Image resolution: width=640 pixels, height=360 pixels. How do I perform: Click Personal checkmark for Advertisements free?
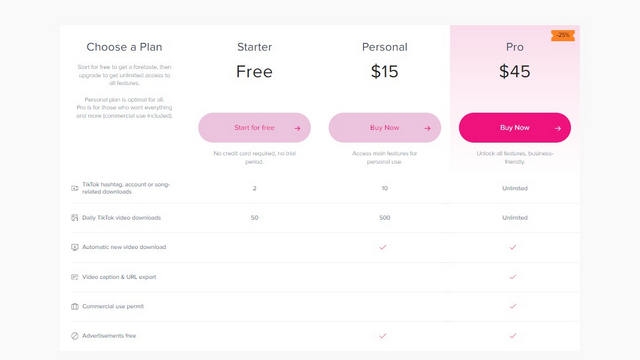(383, 336)
